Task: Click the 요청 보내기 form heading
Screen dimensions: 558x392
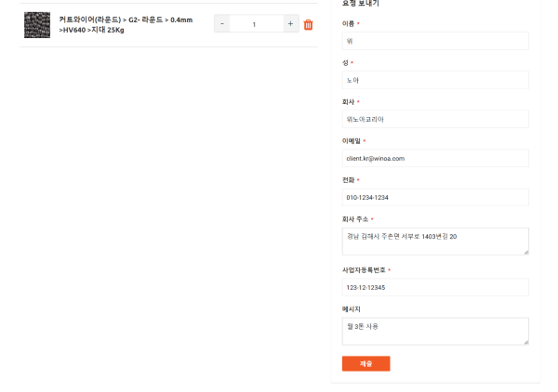Action: 361,4
